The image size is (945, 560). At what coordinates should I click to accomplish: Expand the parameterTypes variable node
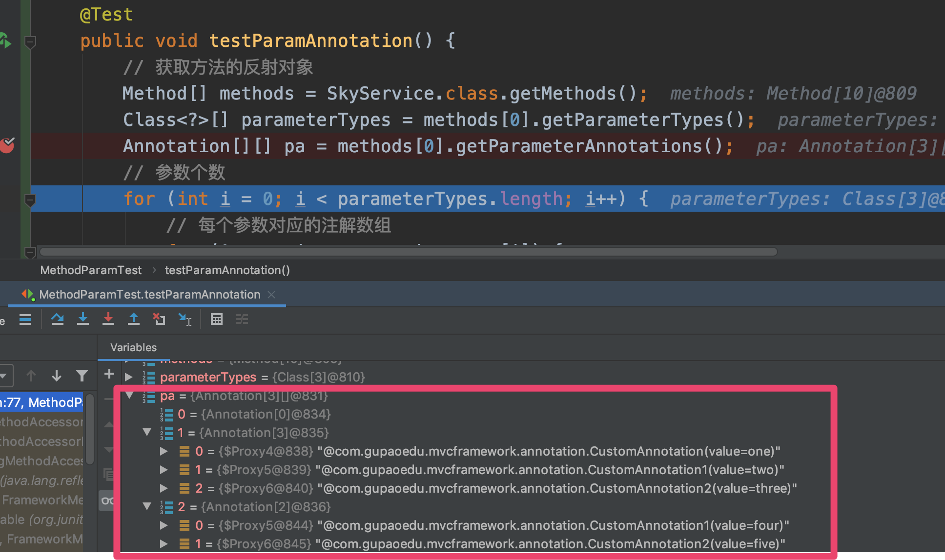(129, 377)
